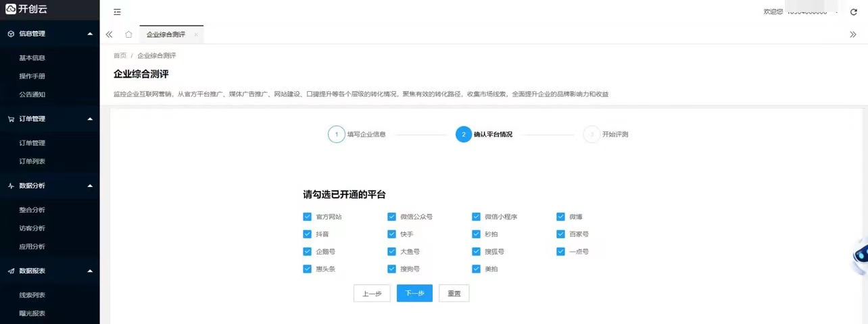Click the sidebar collapse hamburger icon

pyautogui.click(x=118, y=12)
